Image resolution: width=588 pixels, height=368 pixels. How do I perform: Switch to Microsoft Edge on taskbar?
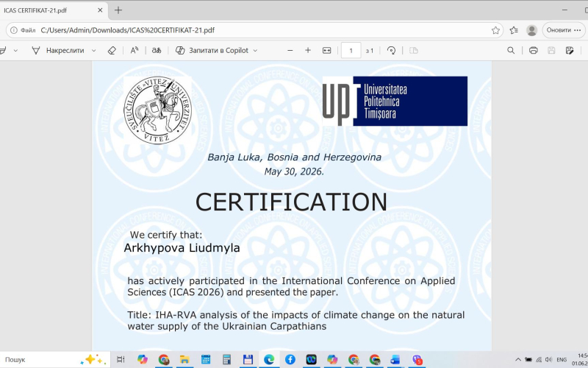tap(269, 360)
